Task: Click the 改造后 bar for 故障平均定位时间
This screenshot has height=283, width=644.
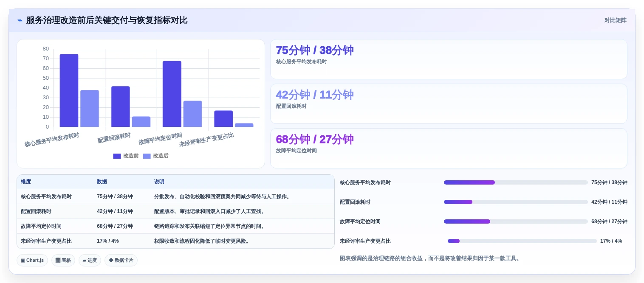Action: [192, 114]
